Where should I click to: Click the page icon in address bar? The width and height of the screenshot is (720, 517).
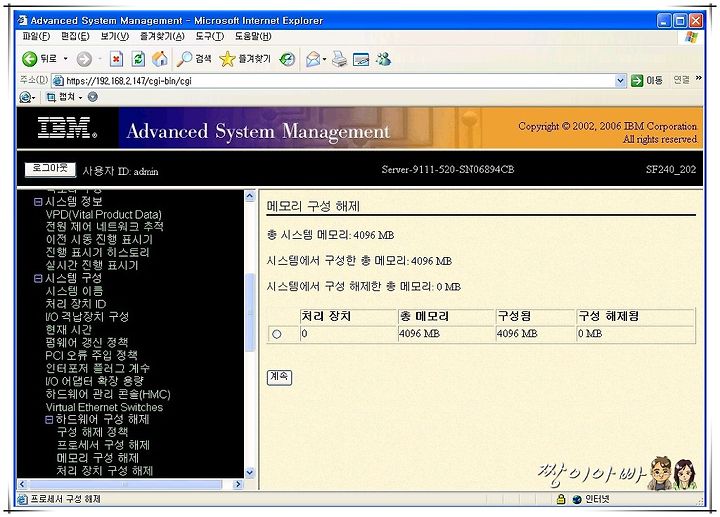pos(58,81)
